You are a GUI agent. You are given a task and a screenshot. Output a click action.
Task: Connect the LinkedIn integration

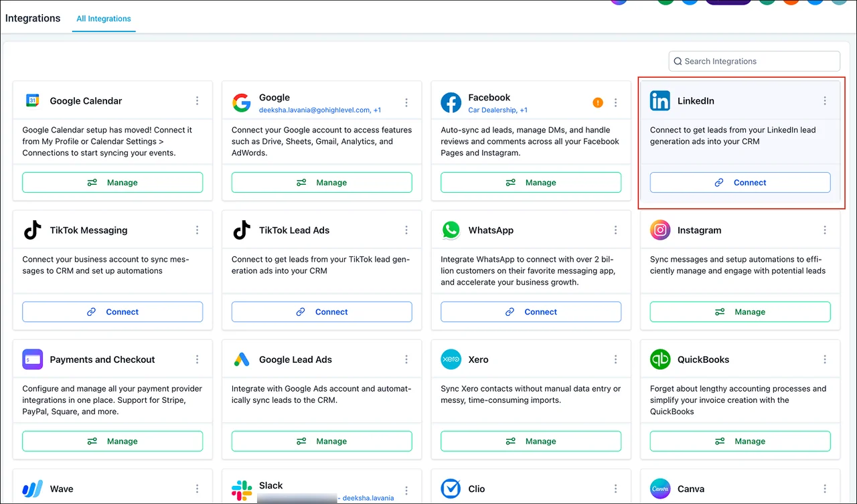[741, 183]
